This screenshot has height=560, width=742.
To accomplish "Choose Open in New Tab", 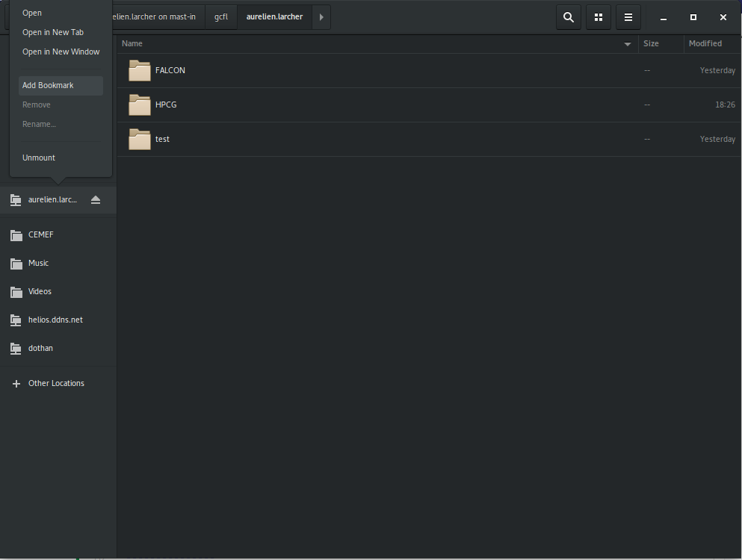I will pyautogui.click(x=61, y=32).
